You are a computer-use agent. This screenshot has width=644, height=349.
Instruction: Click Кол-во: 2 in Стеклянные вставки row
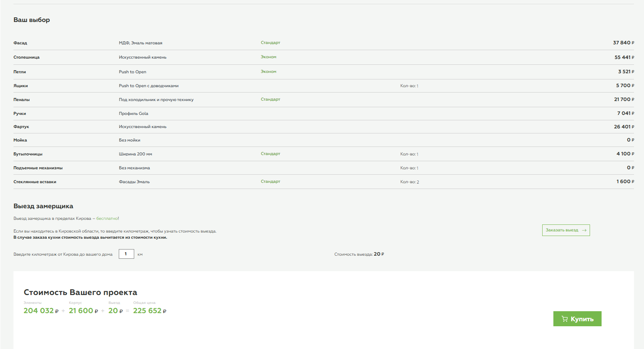[x=409, y=182]
